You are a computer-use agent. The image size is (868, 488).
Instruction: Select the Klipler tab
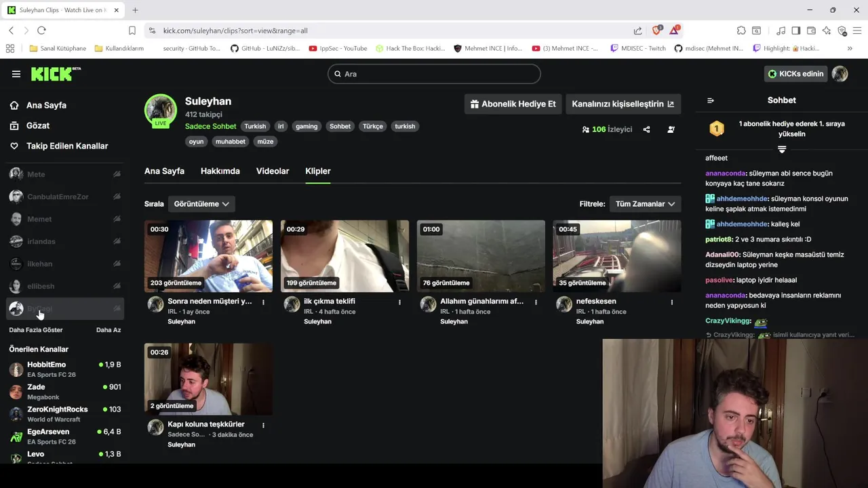[x=318, y=171]
